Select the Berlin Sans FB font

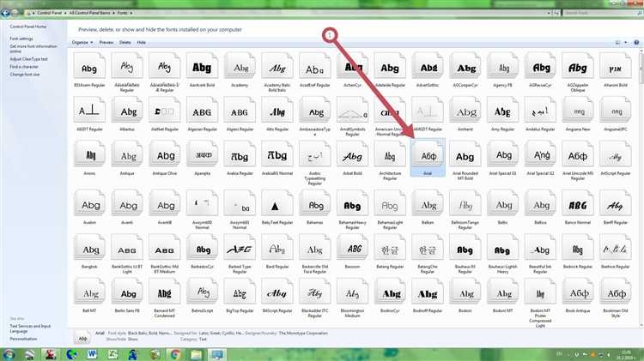click(x=127, y=294)
